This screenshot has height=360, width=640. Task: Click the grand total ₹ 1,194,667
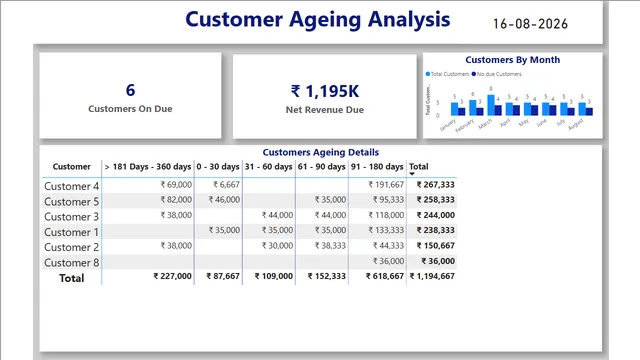click(432, 276)
